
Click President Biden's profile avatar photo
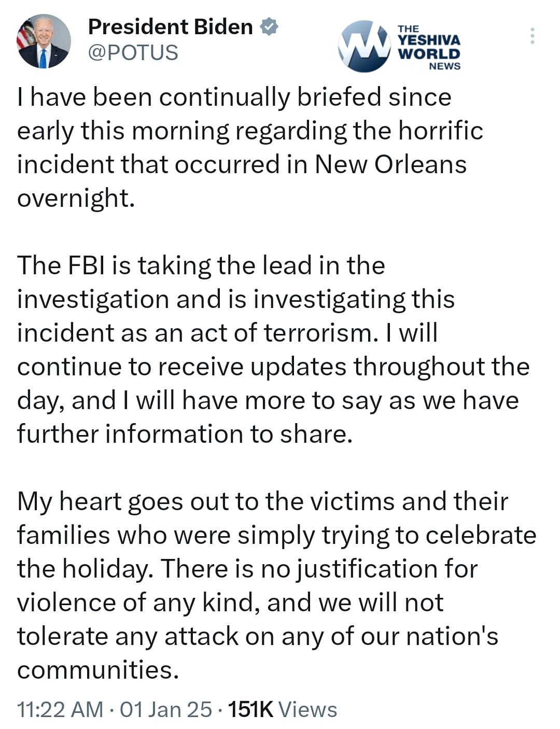[44, 41]
